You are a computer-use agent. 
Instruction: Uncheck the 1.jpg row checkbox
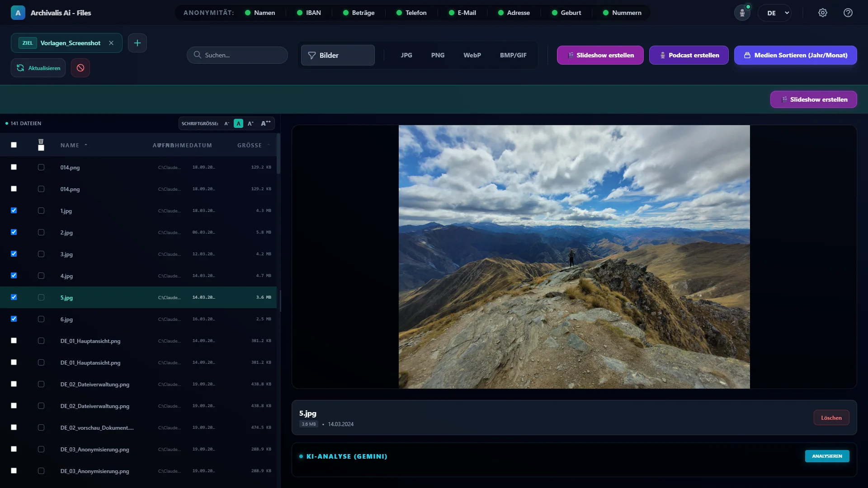click(14, 211)
